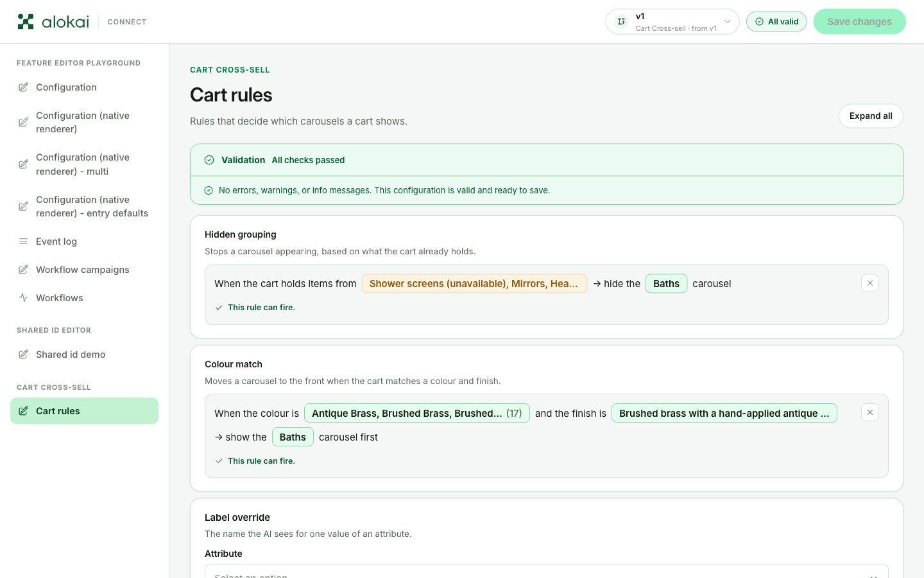The width and height of the screenshot is (924, 578).
Task: Remove the Colour match rule with X
Action: (870, 413)
